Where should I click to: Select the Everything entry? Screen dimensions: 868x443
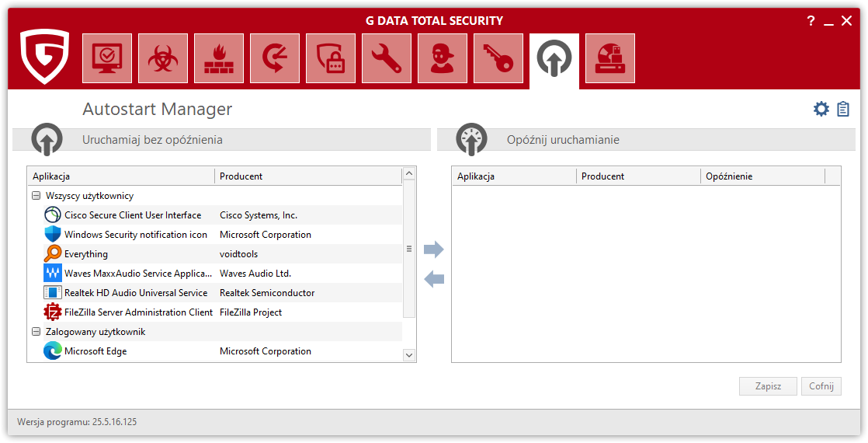(x=223, y=254)
